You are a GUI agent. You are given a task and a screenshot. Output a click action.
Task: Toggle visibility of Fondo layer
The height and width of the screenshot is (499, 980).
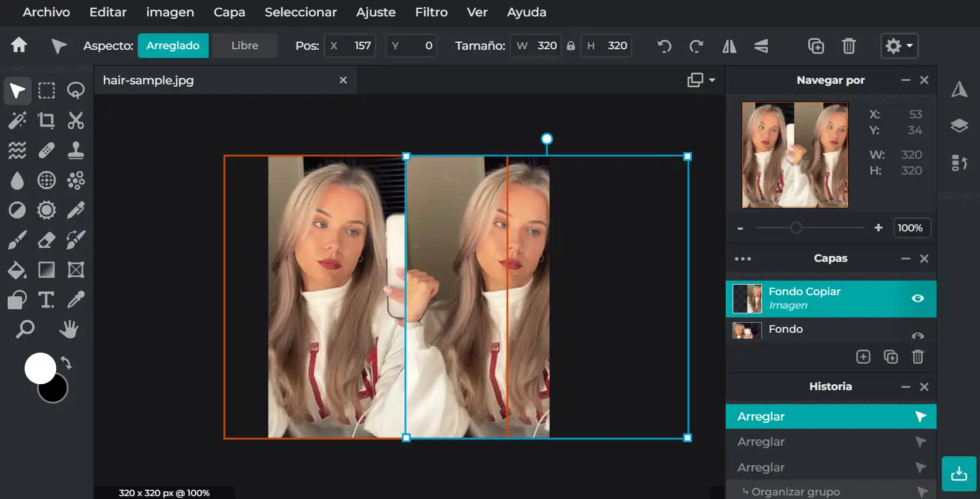click(918, 335)
